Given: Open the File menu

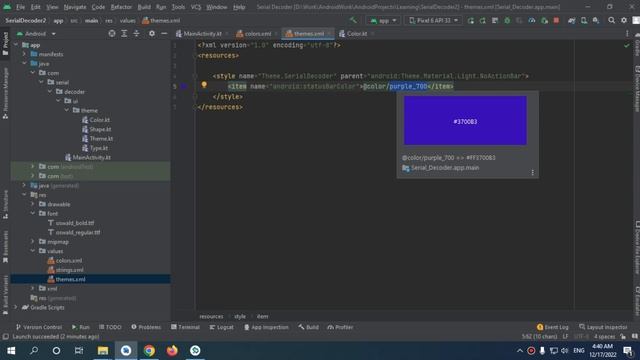Looking at the screenshot, I should 20,7.
